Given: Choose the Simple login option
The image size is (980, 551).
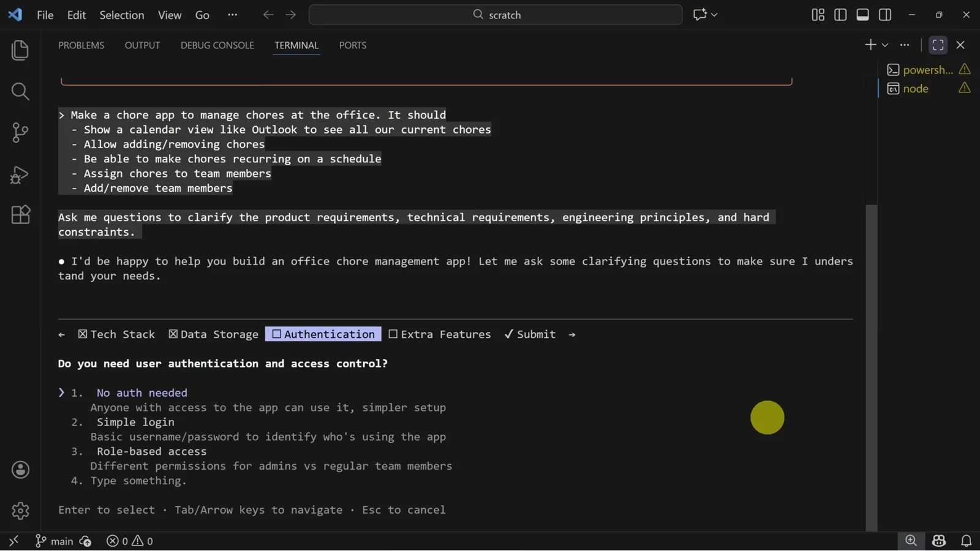Looking at the screenshot, I should 135,422.
